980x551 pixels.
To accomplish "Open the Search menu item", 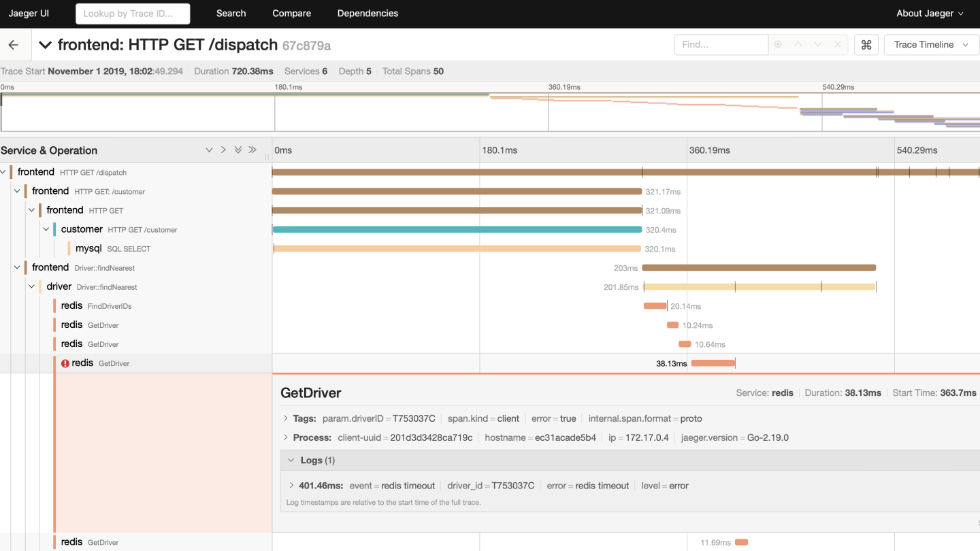I will click(x=231, y=14).
